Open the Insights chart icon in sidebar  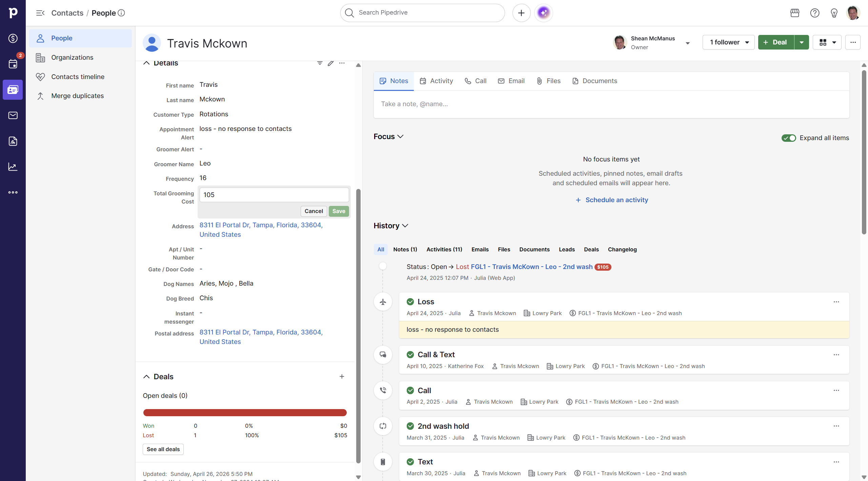point(13,167)
